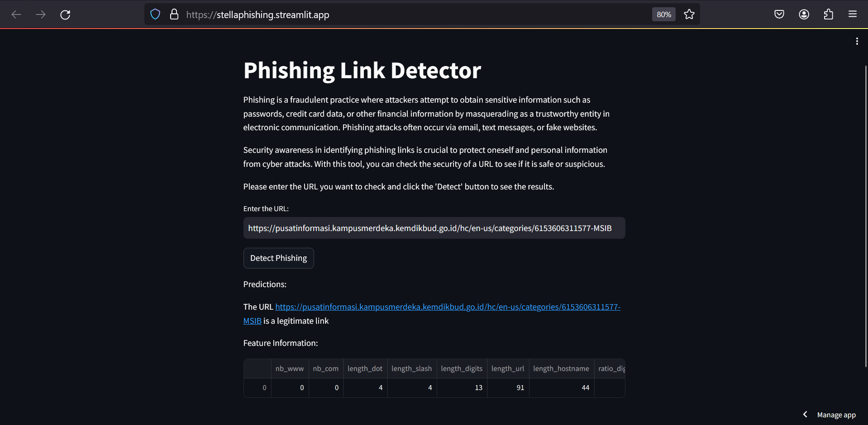The height and width of the screenshot is (425, 868).
Task: Focus the browser address bar
Action: point(407,14)
